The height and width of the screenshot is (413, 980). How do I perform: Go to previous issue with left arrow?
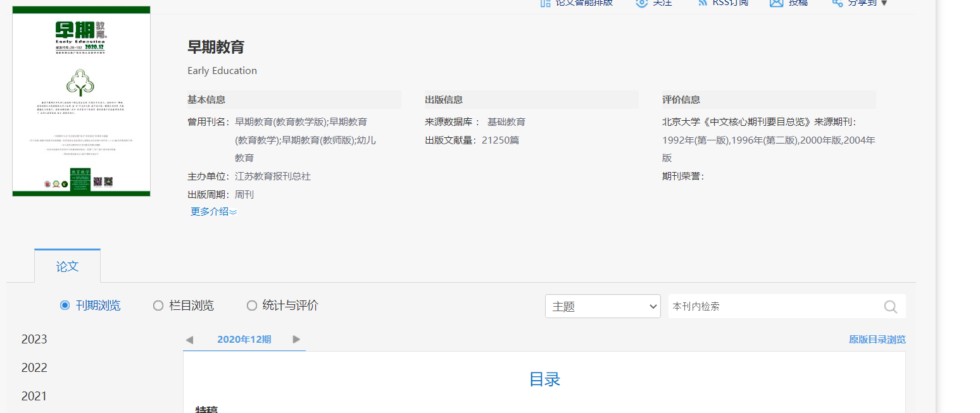189,340
